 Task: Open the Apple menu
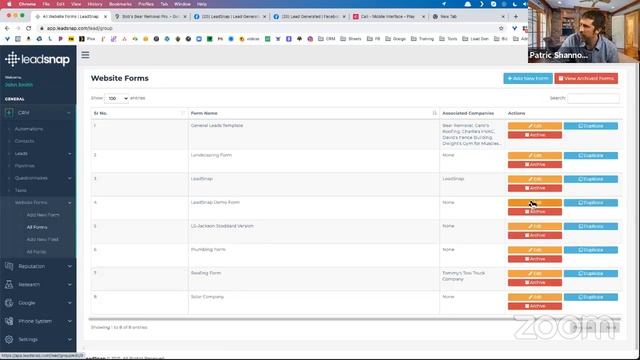[x=9, y=4]
